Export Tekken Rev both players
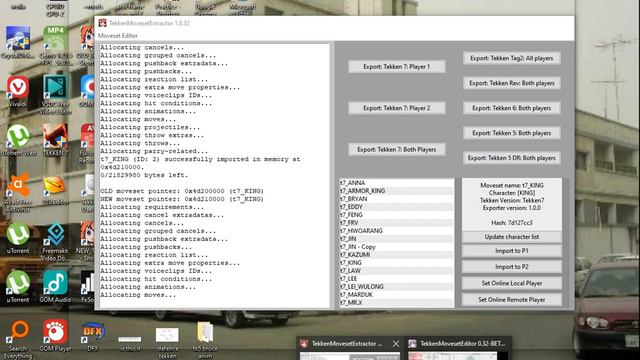The height and width of the screenshot is (360, 640). coord(512,83)
